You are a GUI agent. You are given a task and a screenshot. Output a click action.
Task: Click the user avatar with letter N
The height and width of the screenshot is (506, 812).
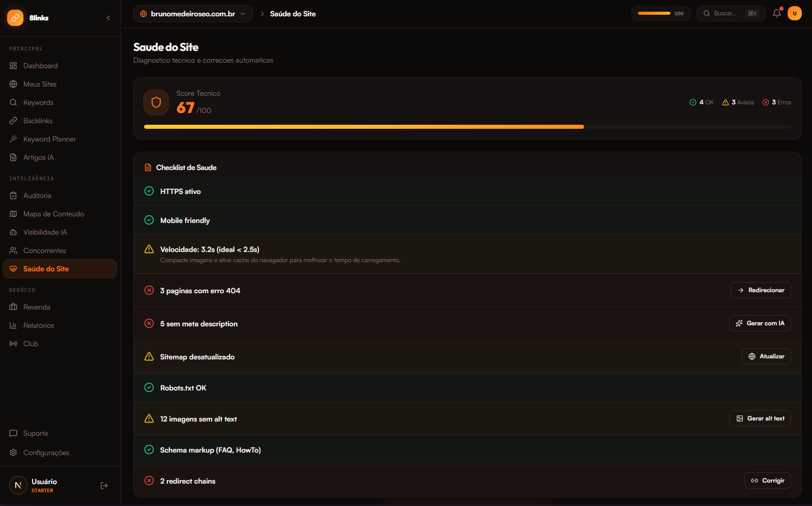(x=18, y=486)
